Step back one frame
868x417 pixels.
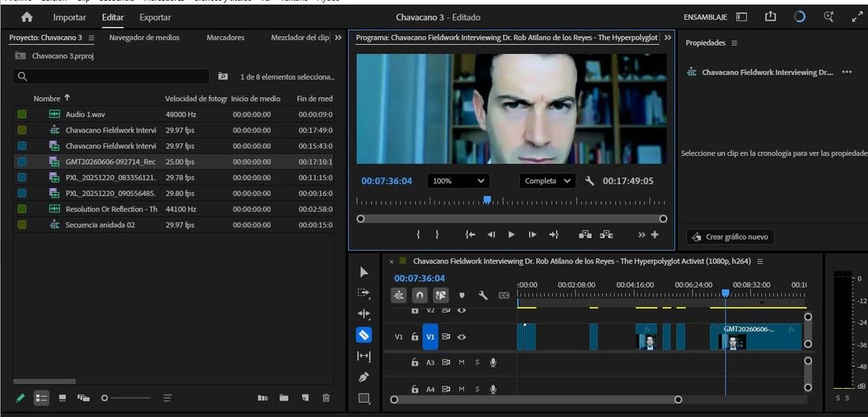point(491,235)
